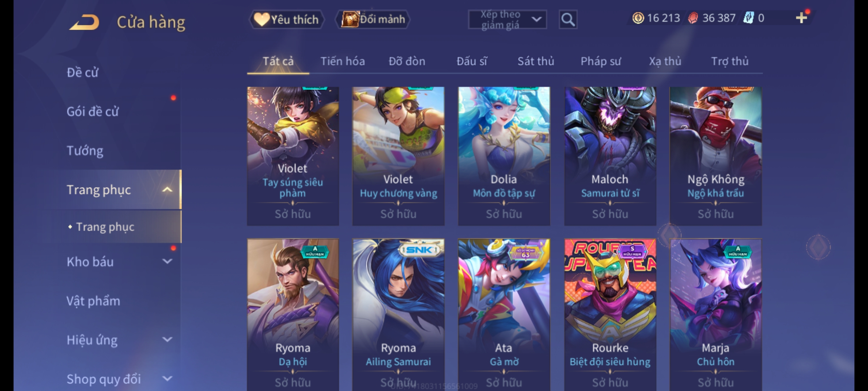Open the Gói đề cử menu

[x=93, y=112]
